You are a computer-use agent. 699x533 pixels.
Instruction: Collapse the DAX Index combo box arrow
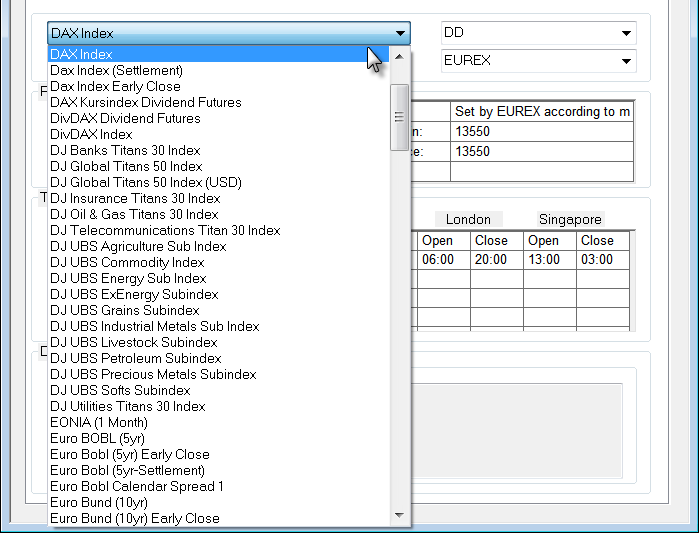click(400, 33)
